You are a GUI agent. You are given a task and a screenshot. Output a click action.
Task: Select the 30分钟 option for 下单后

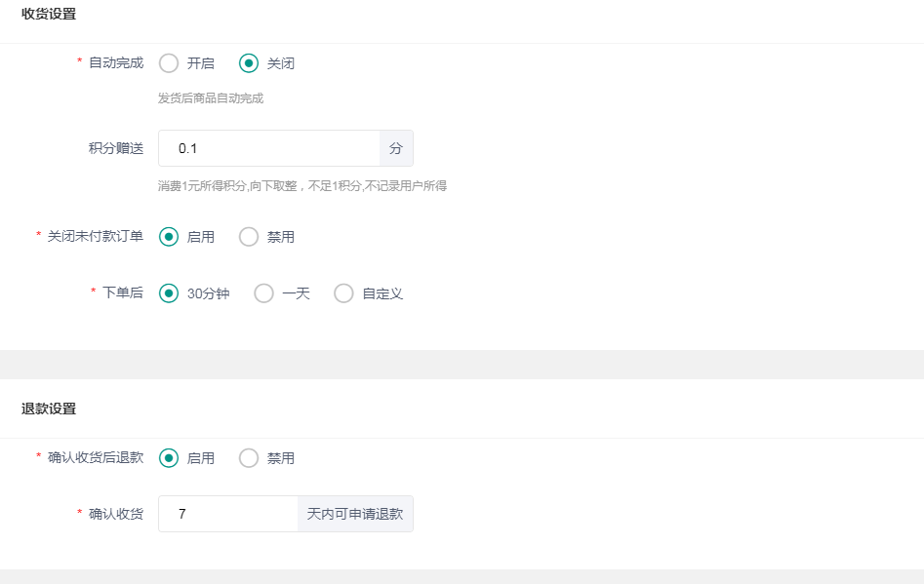tap(169, 293)
